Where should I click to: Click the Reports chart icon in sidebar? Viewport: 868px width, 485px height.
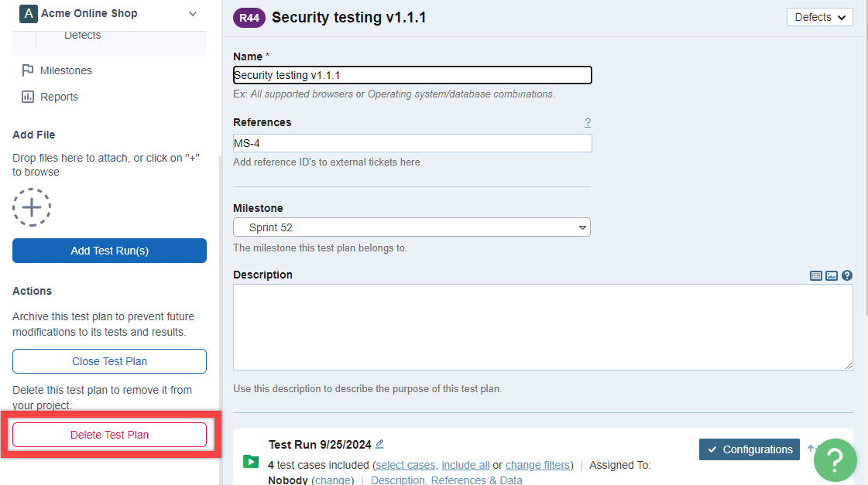point(28,97)
